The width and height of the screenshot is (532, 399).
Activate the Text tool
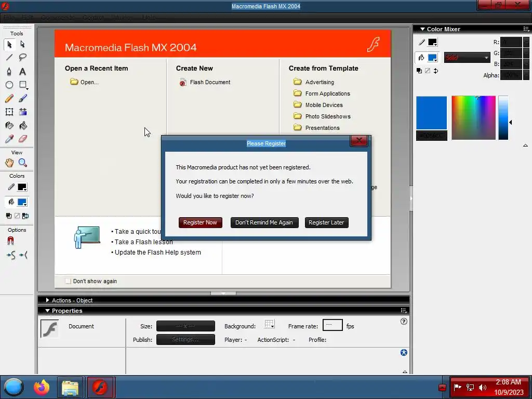click(23, 71)
